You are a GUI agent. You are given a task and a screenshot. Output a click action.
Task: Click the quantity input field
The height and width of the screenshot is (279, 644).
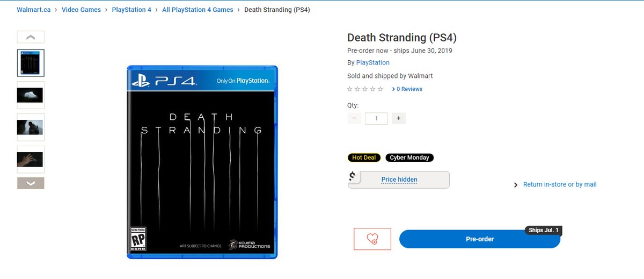click(376, 118)
